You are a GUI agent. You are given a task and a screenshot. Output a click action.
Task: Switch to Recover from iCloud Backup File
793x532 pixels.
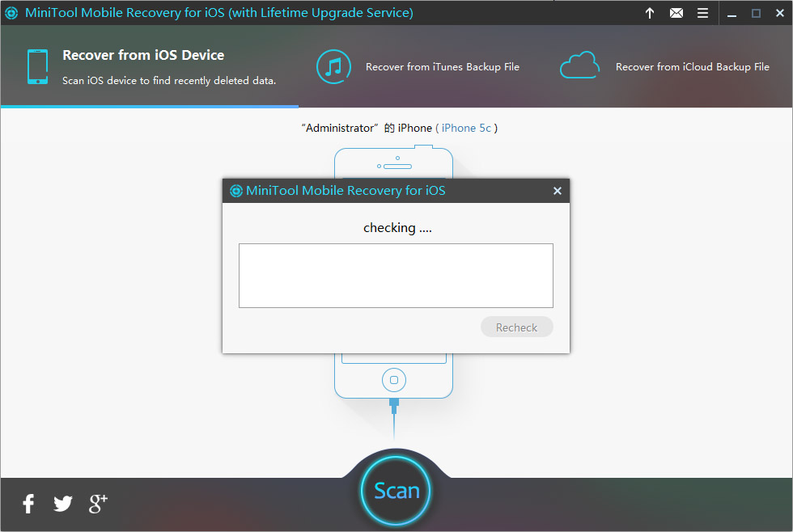692,67
